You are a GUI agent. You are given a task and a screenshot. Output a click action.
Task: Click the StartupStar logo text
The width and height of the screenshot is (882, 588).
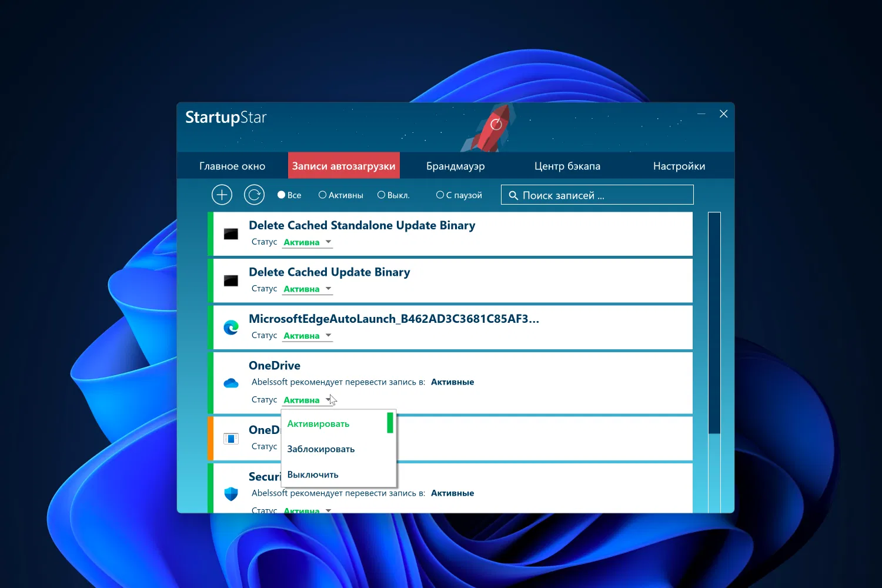tap(226, 118)
